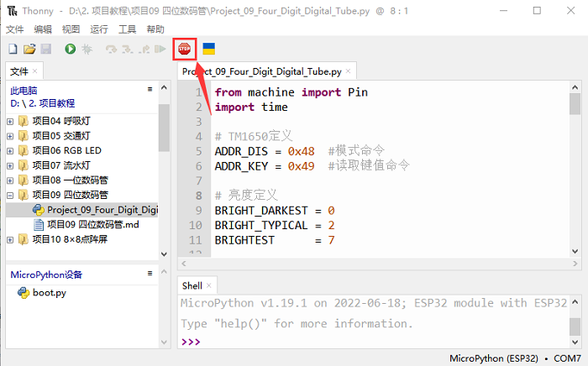Create a new file via toolbar icon
588x366 pixels.
tap(13, 50)
